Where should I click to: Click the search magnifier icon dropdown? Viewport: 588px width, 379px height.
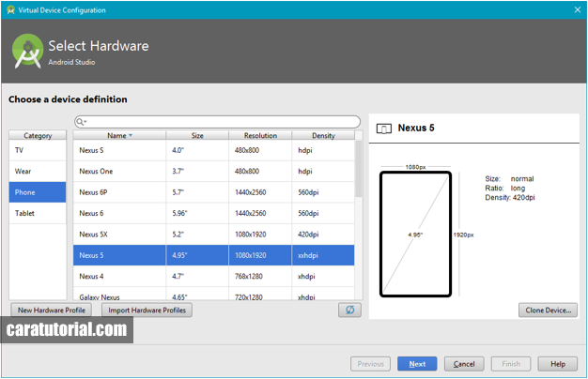pyautogui.click(x=81, y=122)
